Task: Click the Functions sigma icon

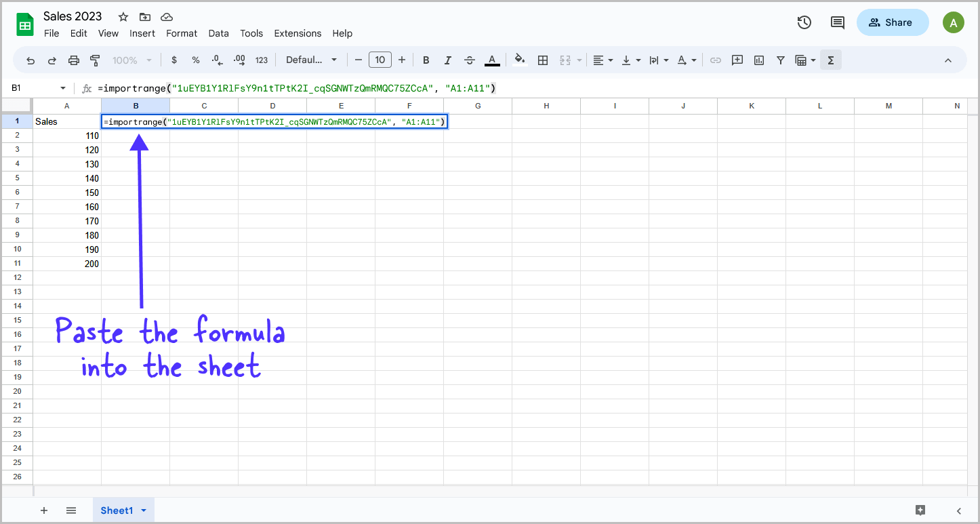Action: coord(831,60)
